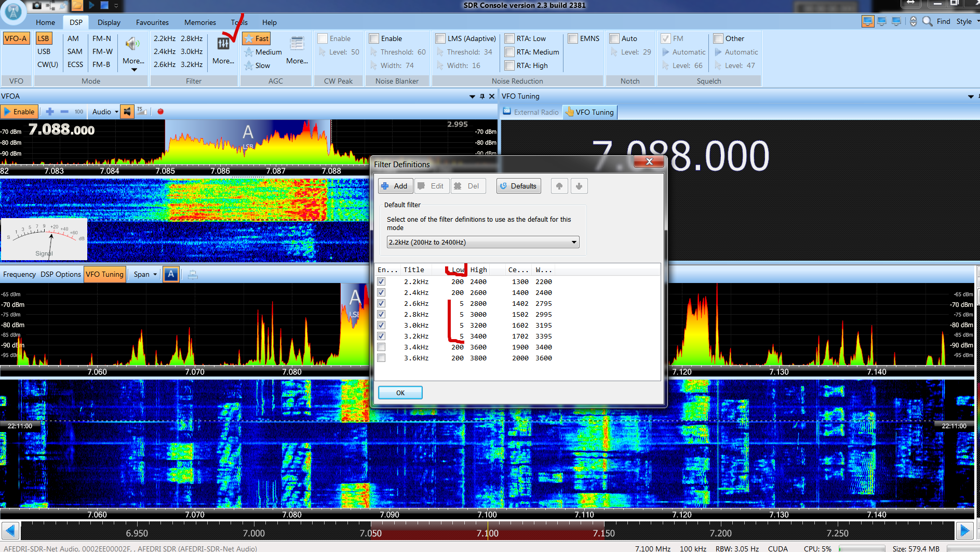Switch to the DSP Options tab
The width and height of the screenshot is (980, 552).
pos(61,274)
